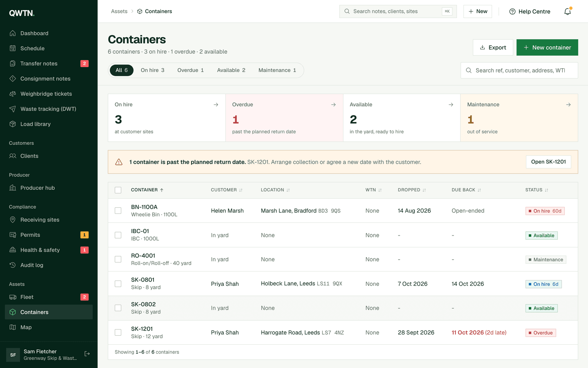This screenshot has height=368, width=588.
Task: Open Producer hub
Action: click(49, 188)
